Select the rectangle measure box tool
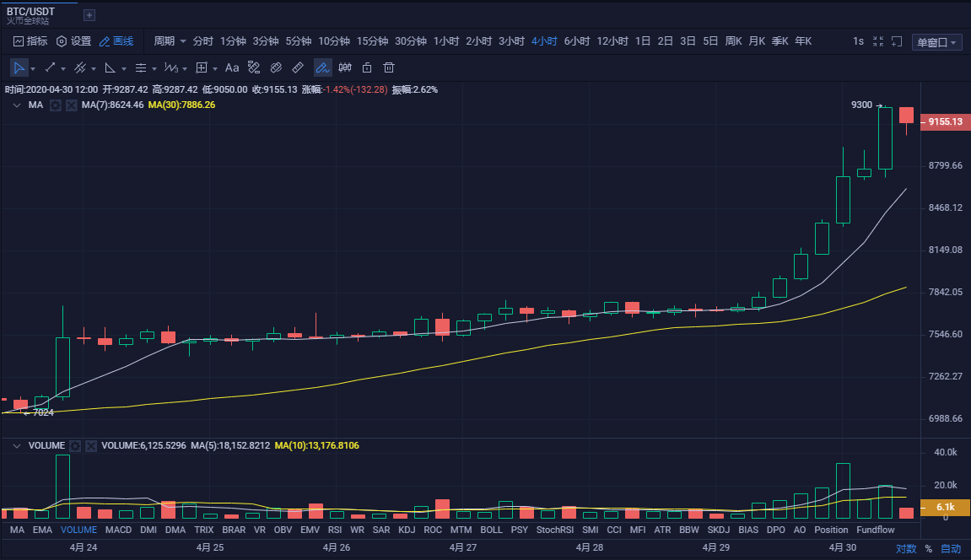Viewport: 971px width, 560px height. click(x=202, y=67)
